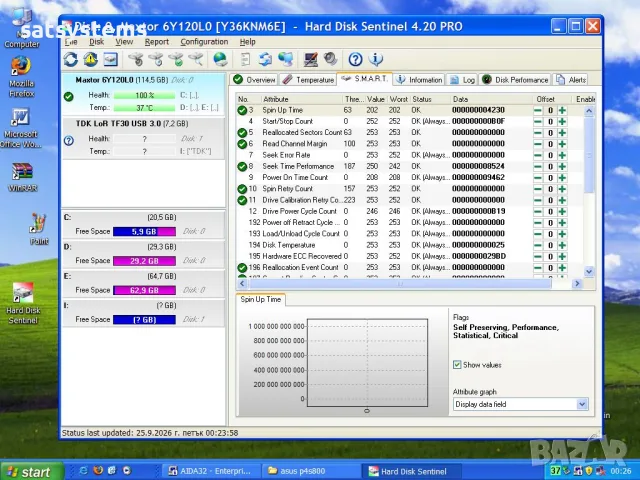The height and width of the screenshot is (480, 640).
Task: Click scroll up arrow of SMART table
Action: (589, 111)
